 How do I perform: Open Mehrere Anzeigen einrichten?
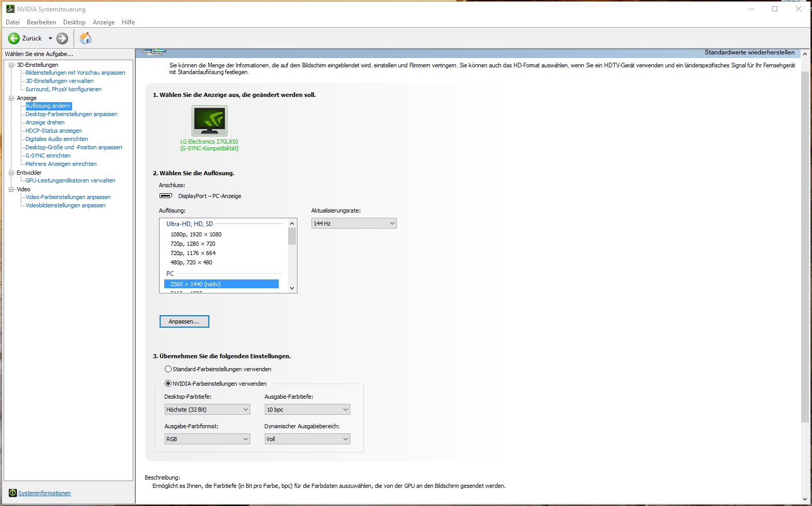point(61,164)
